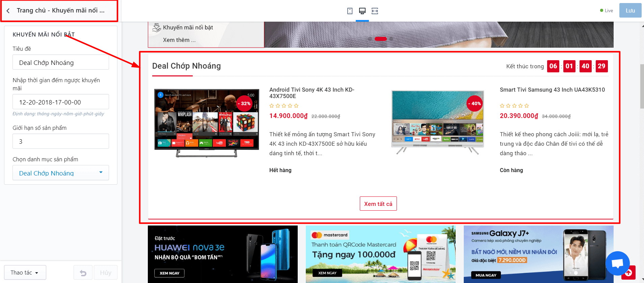This screenshot has width=644, height=283.
Task: Click the Android Tivi Sony 4K product title
Action: point(312,93)
